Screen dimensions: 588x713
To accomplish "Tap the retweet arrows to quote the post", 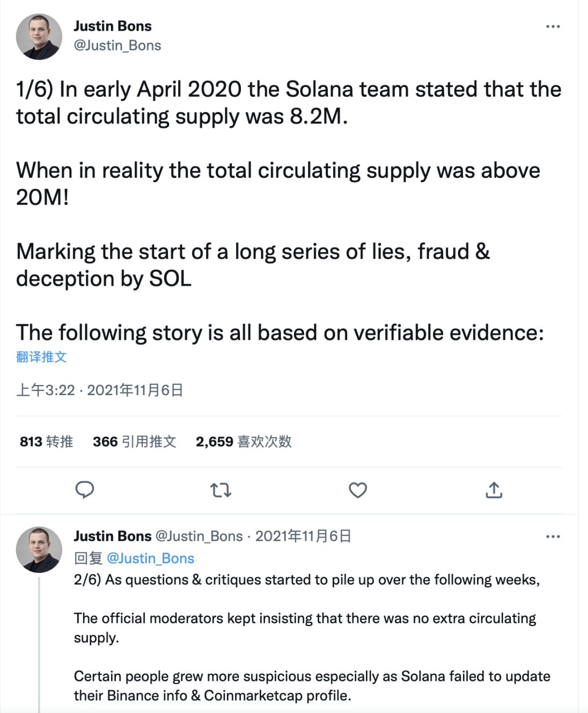I will (x=221, y=490).
